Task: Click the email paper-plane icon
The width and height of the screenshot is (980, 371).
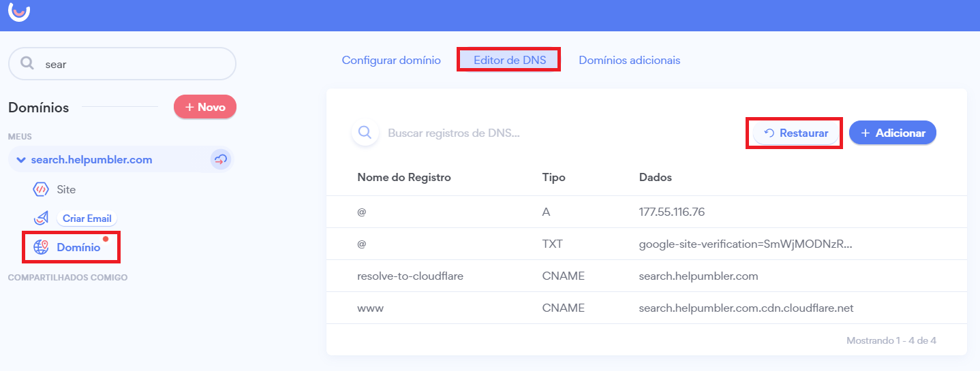Action: pos(41,219)
